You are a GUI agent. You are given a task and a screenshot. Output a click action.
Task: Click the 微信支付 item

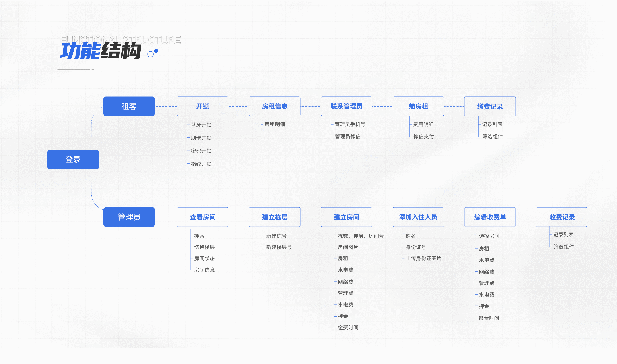423,136
